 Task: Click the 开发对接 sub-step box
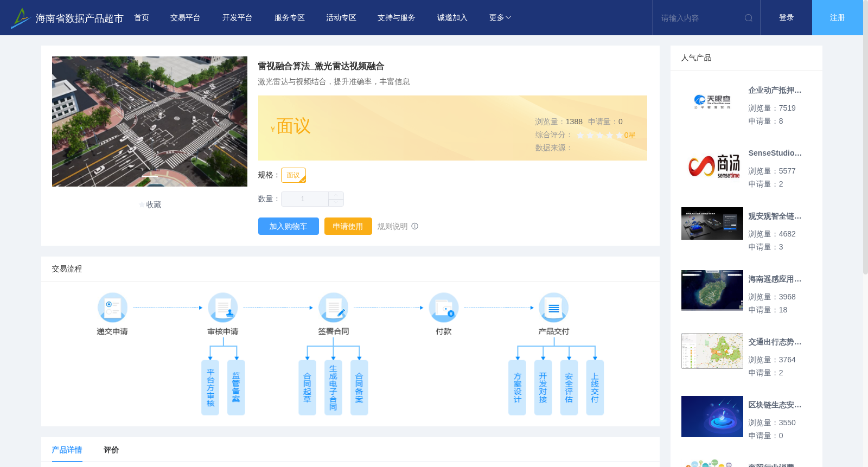543,387
